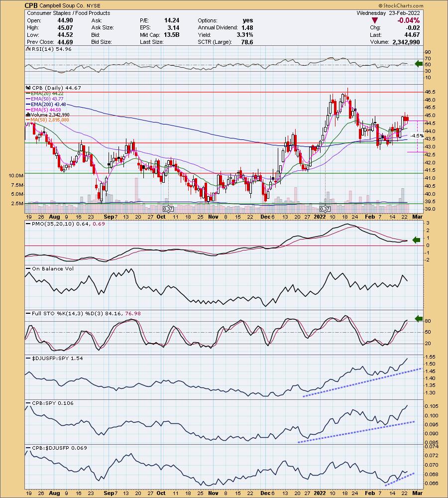Image resolution: width=448 pixels, height=498 pixels.
Task: Click Consumer Staples / Food Products sector text
Action: pos(69,13)
